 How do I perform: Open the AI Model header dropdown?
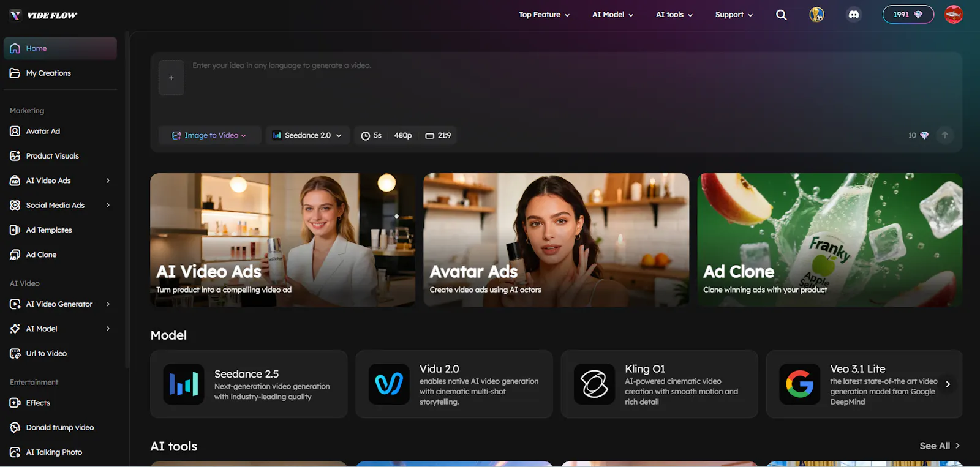pyautogui.click(x=612, y=15)
